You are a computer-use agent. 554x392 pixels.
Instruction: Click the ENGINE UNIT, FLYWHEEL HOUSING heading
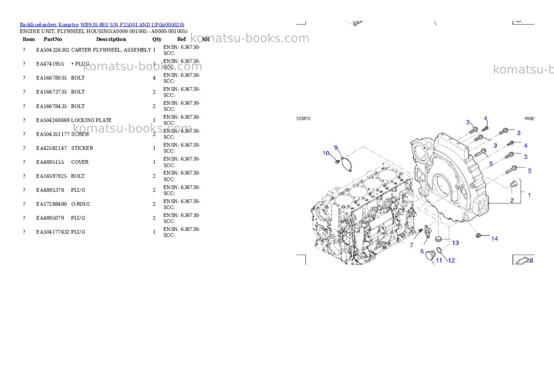(x=103, y=31)
